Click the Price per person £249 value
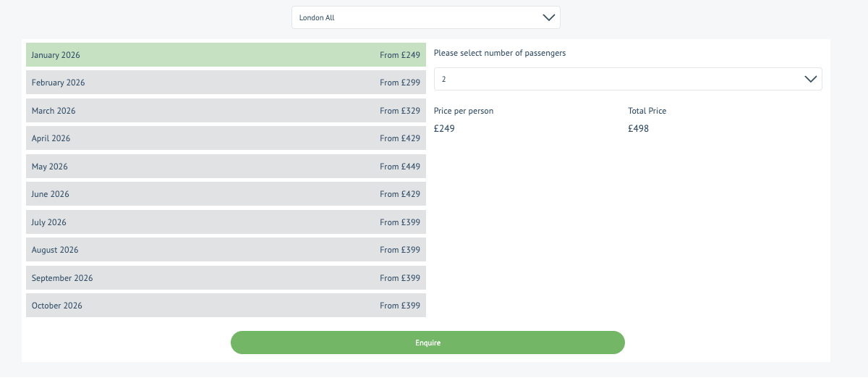The image size is (868, 378). pyautogui.click(x=444, y=129)
